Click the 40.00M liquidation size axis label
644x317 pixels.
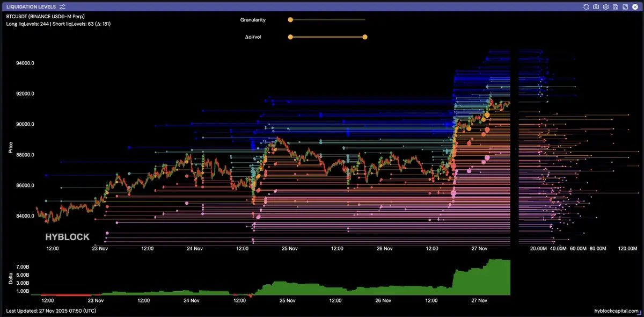coord(558,249)
